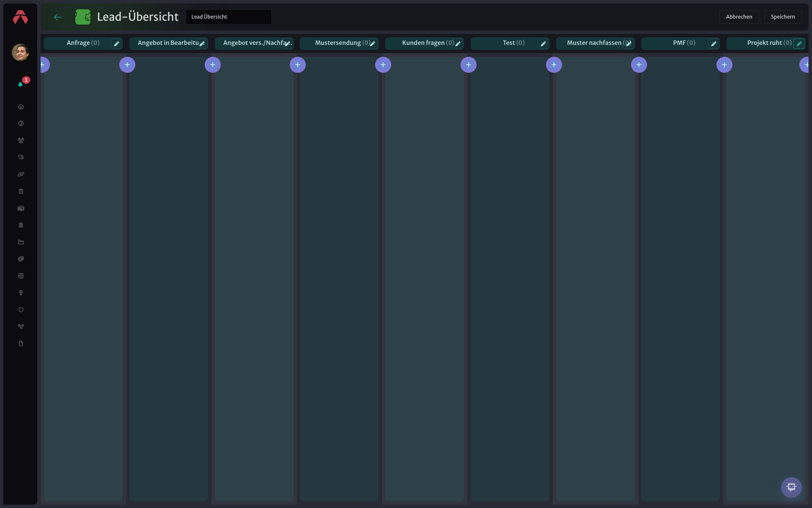The height and width of the screenshot is (508, 812).
Task: Open the user profile avatar
Action: tap(20, 52)
